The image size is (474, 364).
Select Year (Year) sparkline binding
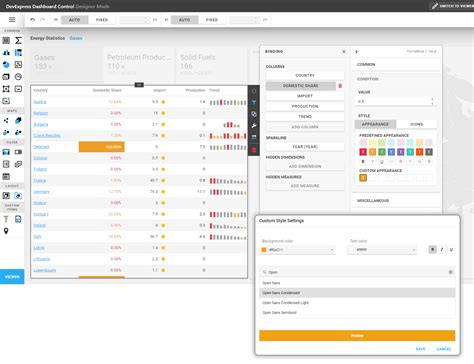click(x=305, y=147)
